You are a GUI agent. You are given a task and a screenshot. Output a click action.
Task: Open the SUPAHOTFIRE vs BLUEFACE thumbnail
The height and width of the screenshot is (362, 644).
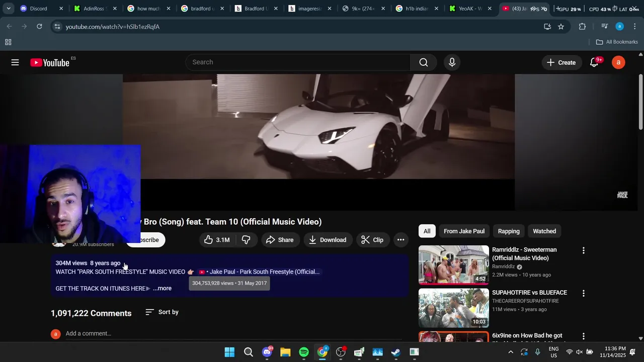pyautogui.click(x=453, y=308)
